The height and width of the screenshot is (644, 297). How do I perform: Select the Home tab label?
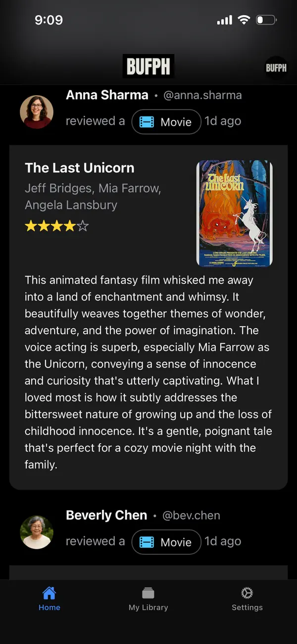point(49,607)
